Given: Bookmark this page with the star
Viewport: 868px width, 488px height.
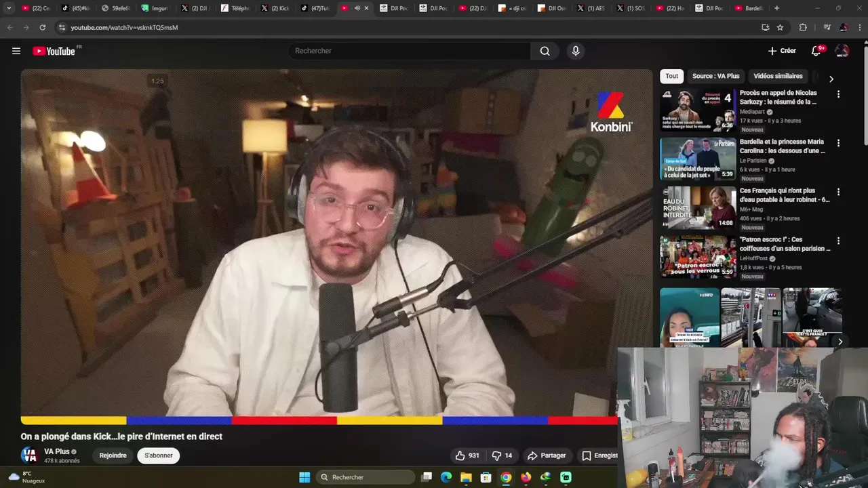Looking at the screenshot, I should click(x=780, y=27).
